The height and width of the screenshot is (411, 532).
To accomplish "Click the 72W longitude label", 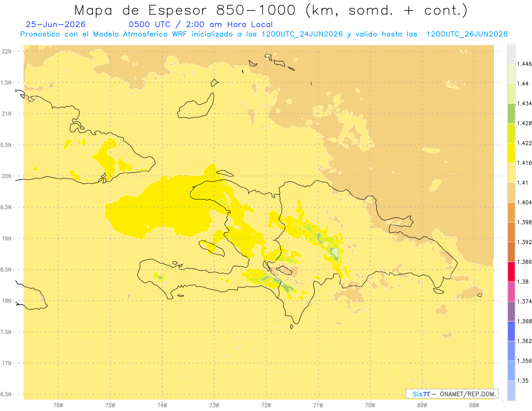I will point(266,405).
